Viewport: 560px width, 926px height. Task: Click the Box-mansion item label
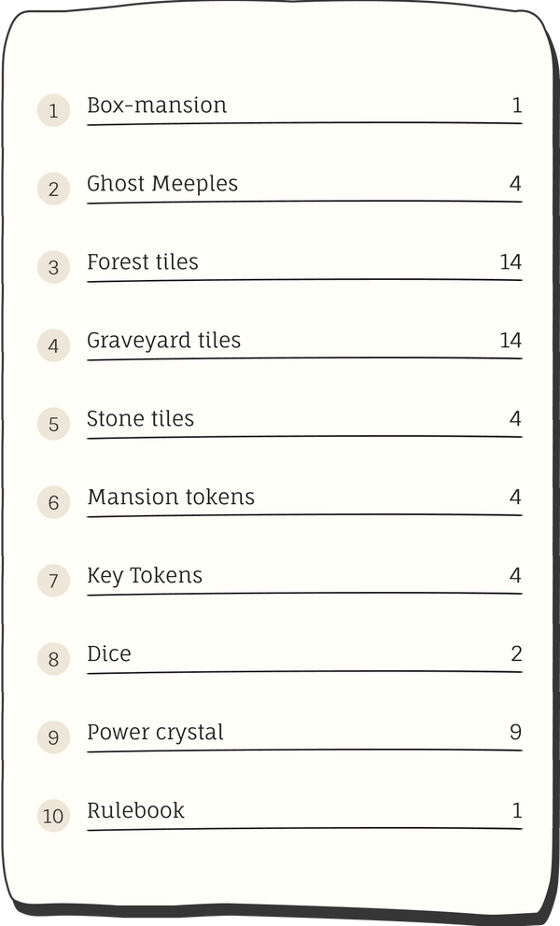pos(157,105)
